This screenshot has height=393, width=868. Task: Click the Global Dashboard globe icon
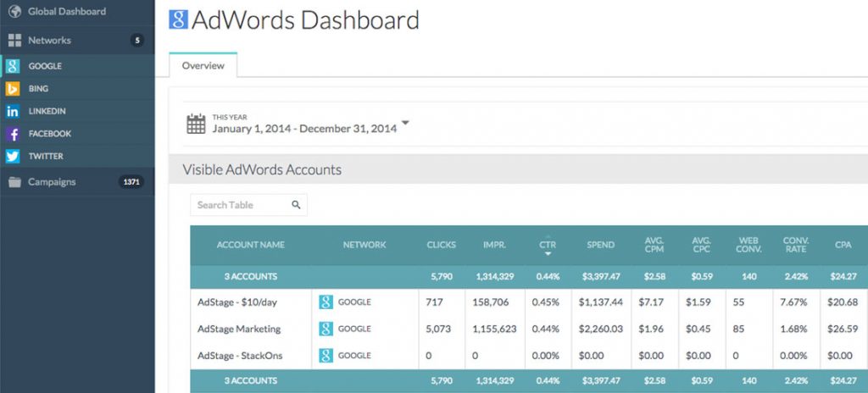click(14, 11)
